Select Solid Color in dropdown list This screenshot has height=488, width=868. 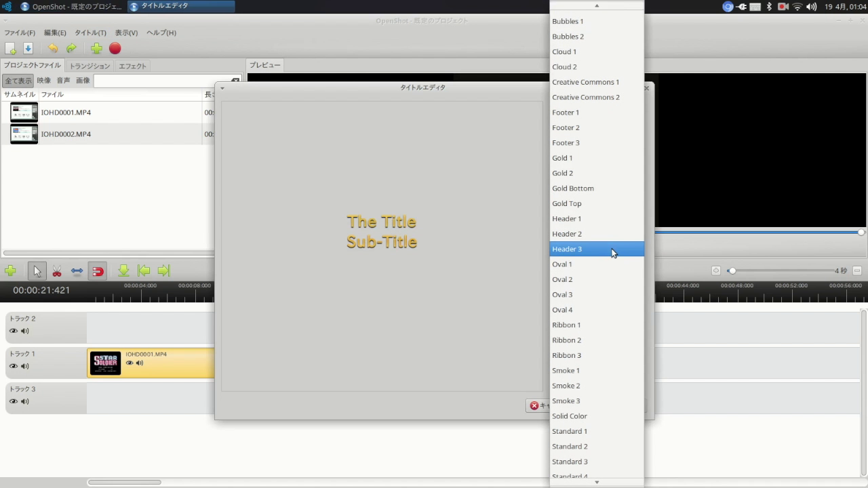click(x=569, y=416)
